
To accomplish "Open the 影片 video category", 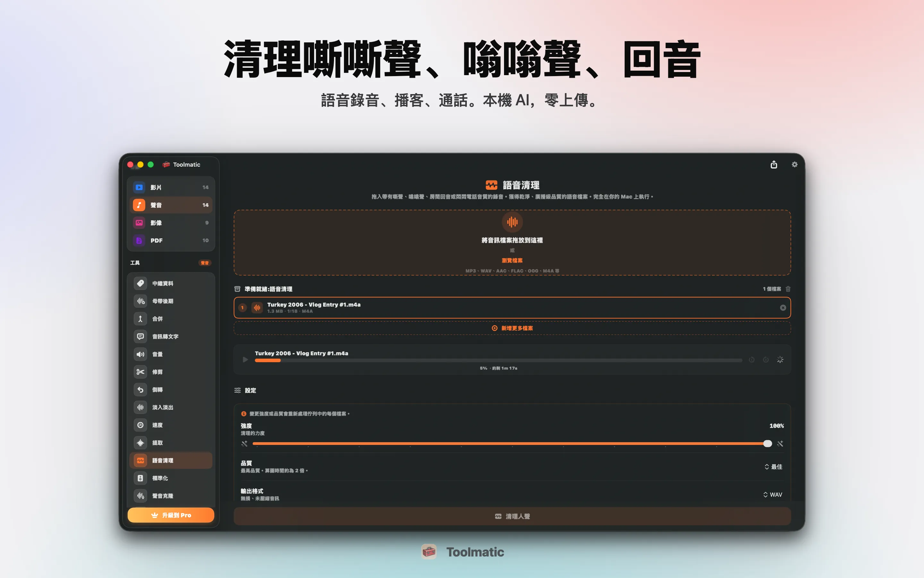I will (171, 187).
